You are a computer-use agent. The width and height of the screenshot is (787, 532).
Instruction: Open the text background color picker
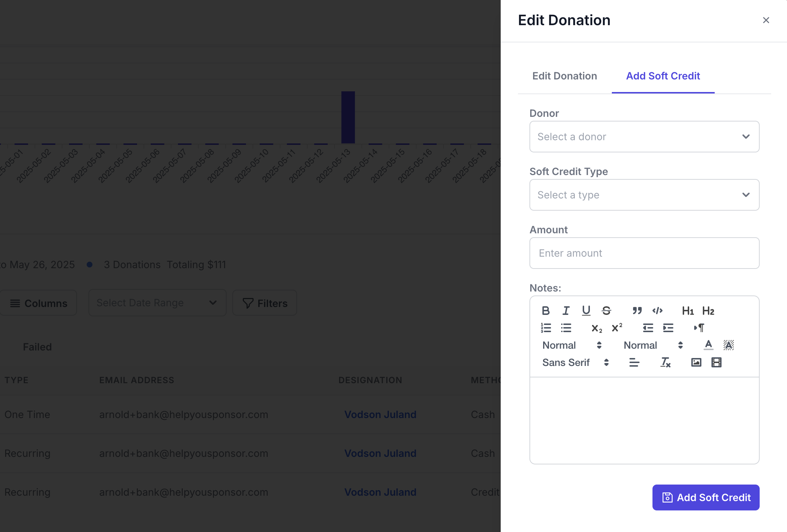tap(728, 345)
